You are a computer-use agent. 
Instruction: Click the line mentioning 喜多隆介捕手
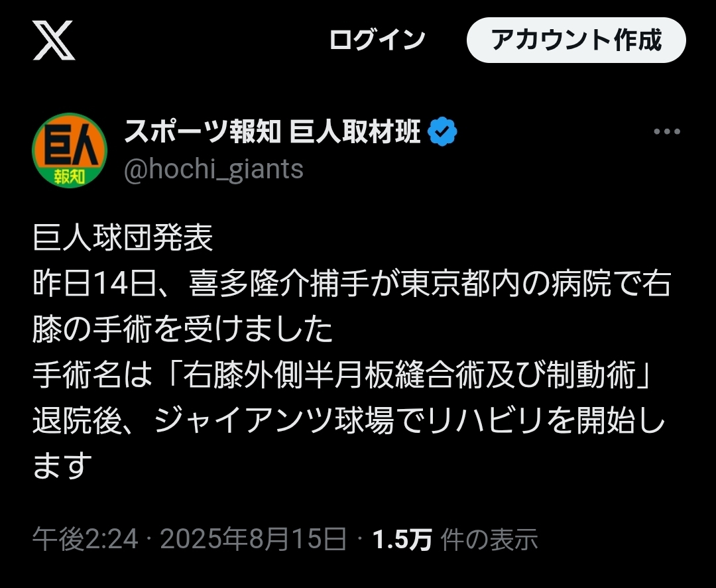(x=352, y=284)
